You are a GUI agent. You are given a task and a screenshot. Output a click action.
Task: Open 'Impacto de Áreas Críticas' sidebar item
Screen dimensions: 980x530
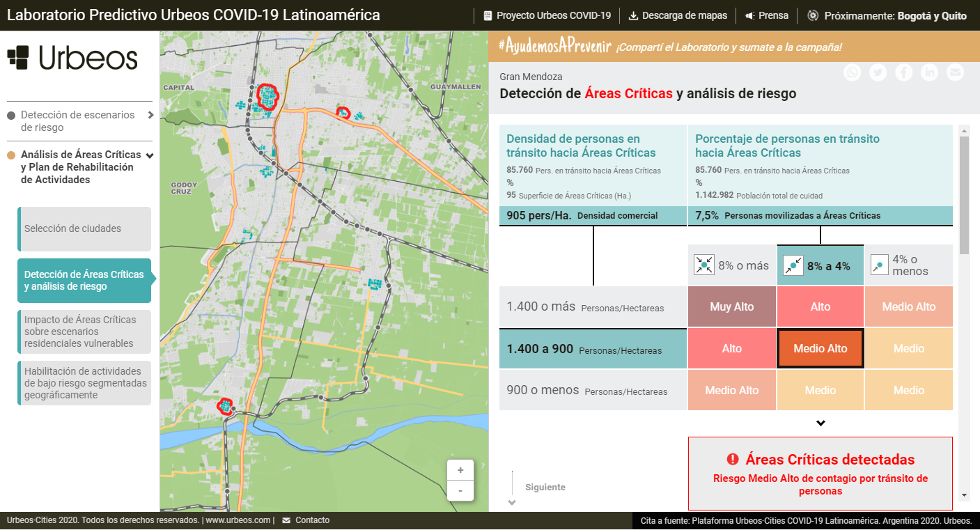[x=84, y=332]
